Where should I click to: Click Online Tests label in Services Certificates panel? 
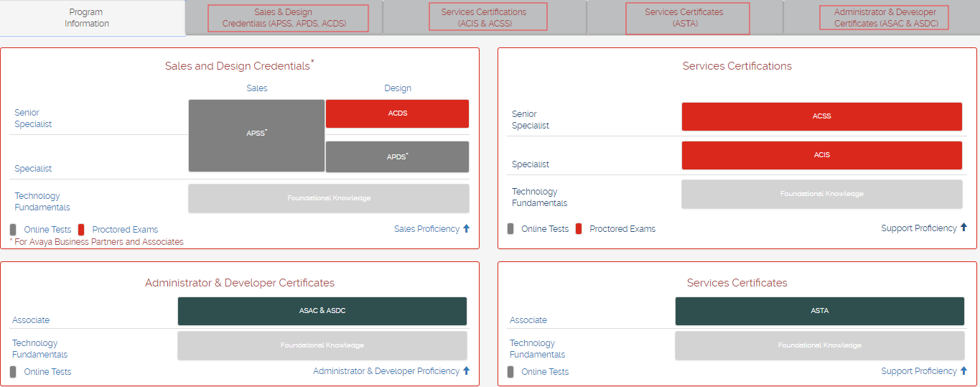click(x=545, y=372)
